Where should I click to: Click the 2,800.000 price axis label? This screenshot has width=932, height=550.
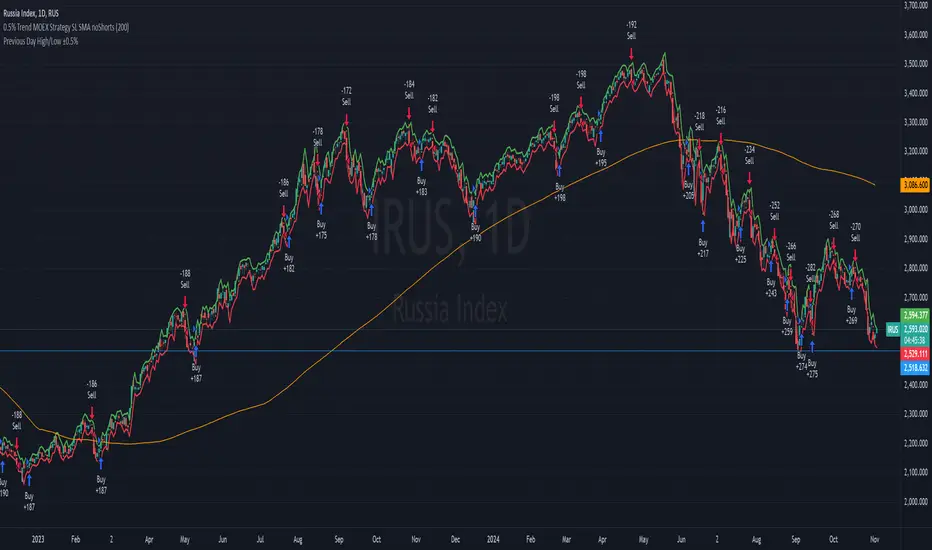916,268
